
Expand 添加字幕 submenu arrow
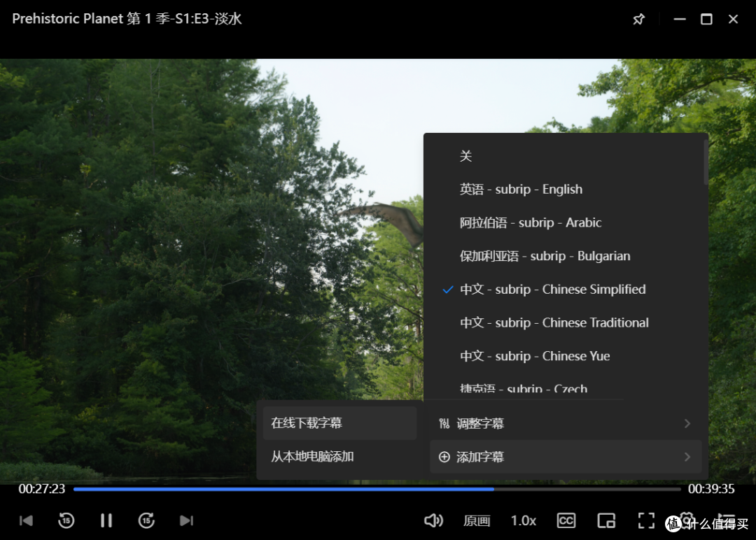[687, 457]
